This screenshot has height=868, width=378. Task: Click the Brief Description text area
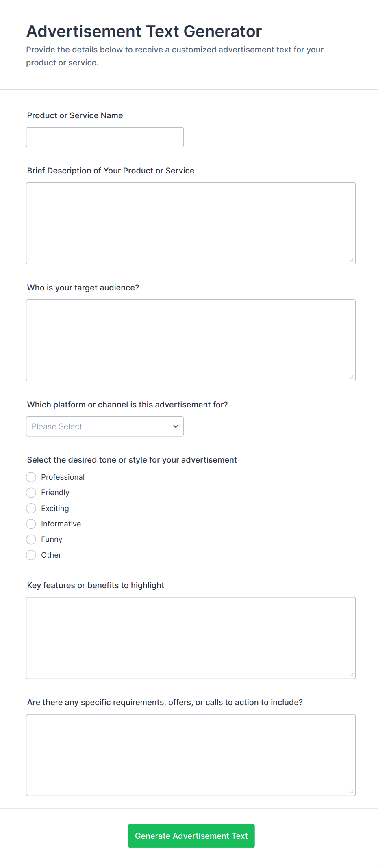click(x=191, y=223)
